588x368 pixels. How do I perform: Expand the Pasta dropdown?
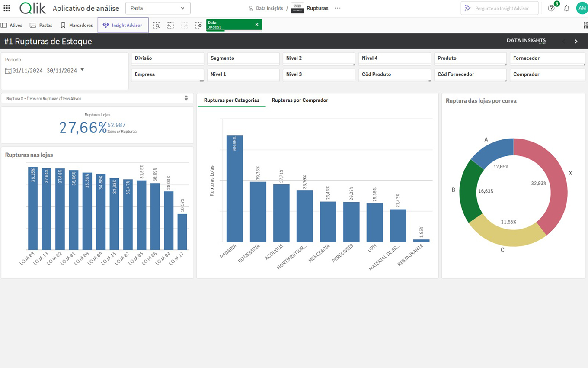(158, 8)
